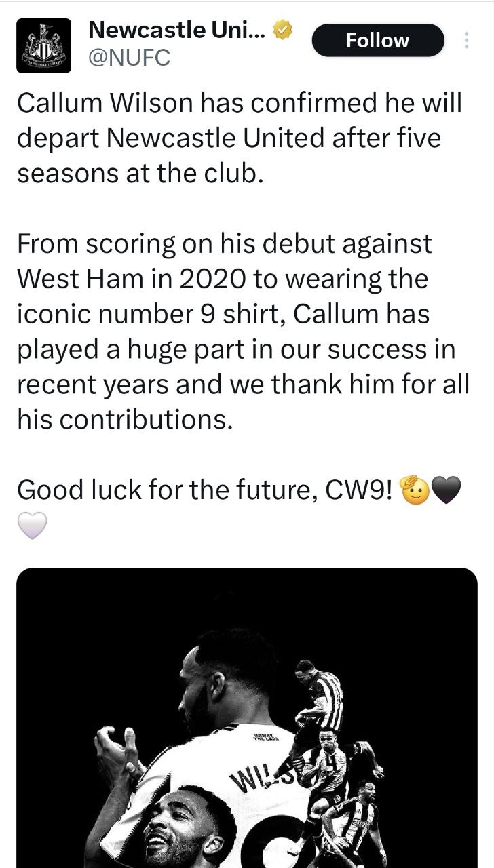Visit the @NUFC handle
This screenshot has width=494, height=868.
click(x=129, y=59)
